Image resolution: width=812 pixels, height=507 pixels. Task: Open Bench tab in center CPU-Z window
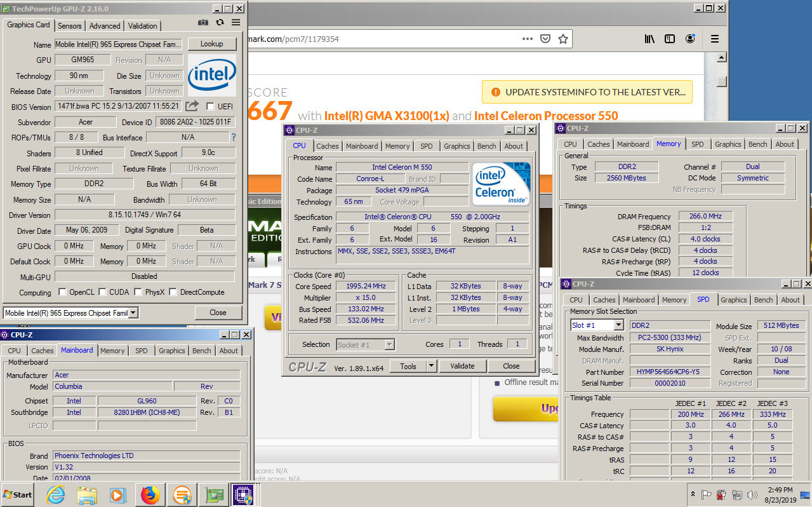coord(486,146)
